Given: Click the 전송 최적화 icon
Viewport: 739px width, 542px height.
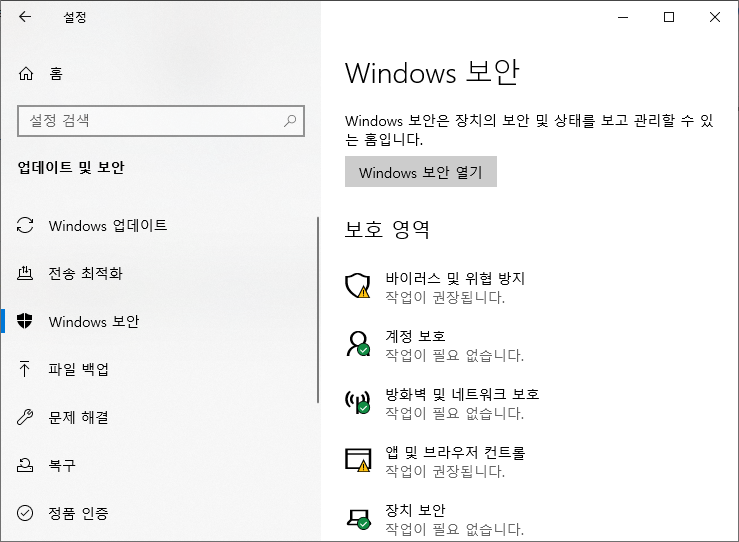Looking at the screenshot, I should click(25, 273).
